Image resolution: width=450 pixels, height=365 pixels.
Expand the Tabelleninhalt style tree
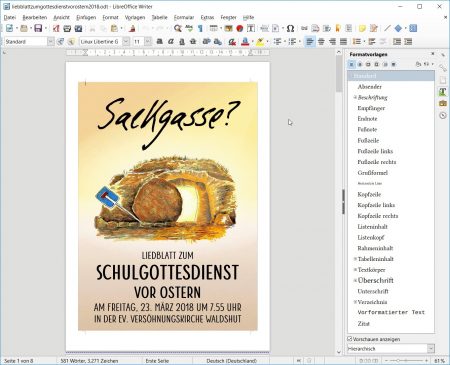[355, 259]
